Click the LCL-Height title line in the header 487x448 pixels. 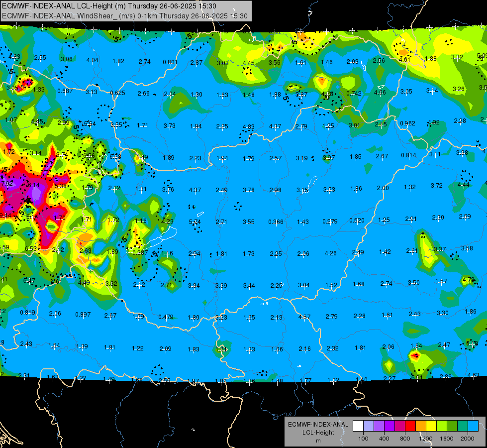click(109, 6)
